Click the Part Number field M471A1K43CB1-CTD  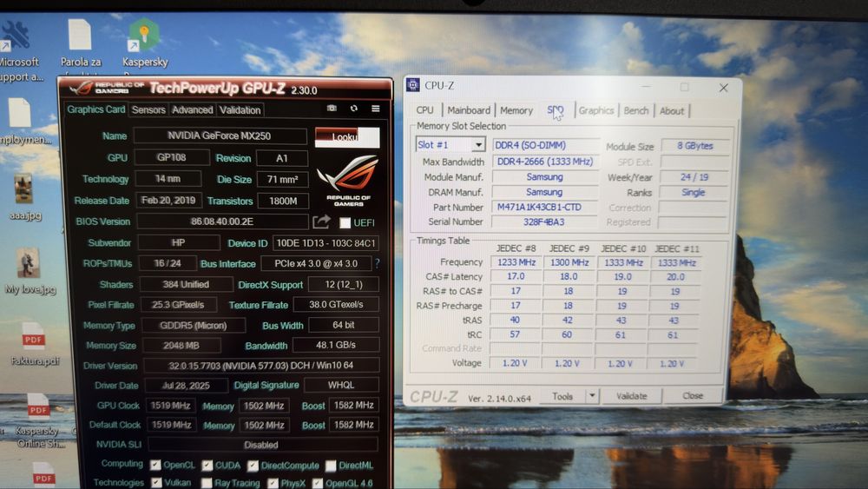pyautogui.click(x=545, y=207)
